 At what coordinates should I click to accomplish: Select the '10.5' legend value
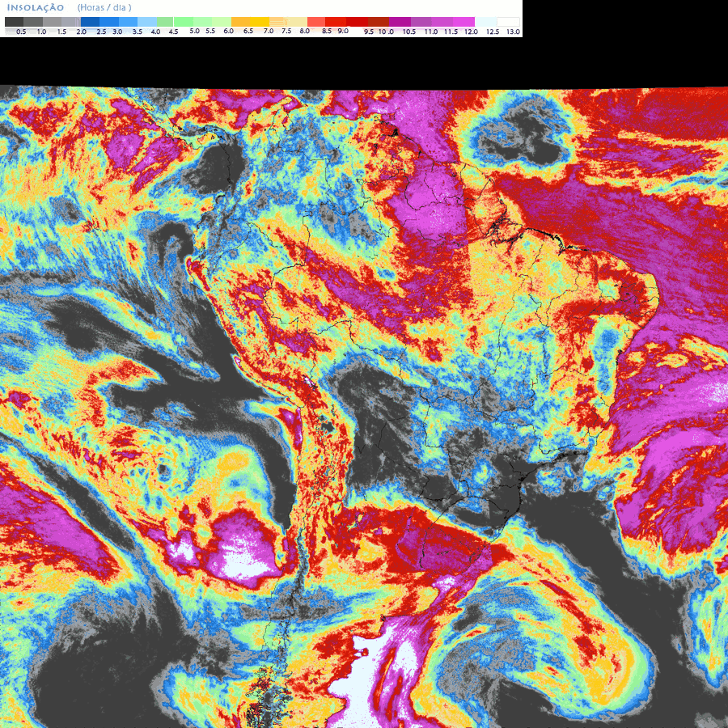coord(409,32)
